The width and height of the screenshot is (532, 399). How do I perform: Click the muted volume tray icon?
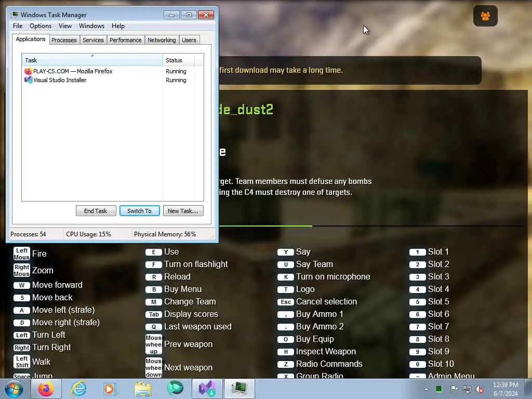tap(480, 389)
